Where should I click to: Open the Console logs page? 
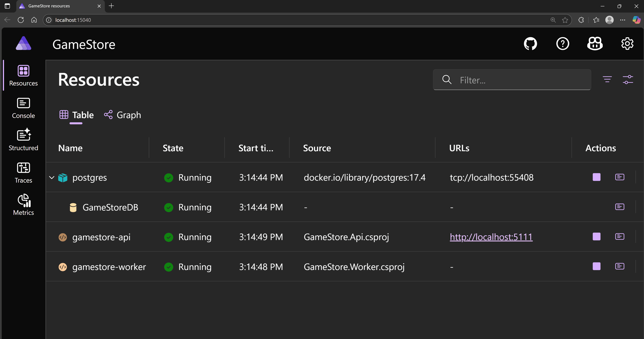[23, 108]
